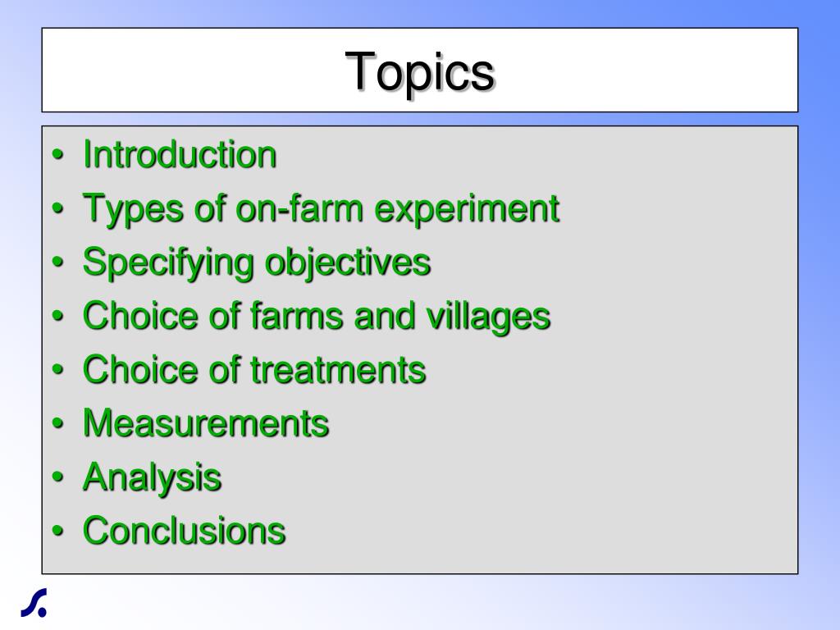Screen dimensions: 840x630
Task: Click the bullet before Choice of treatments
Action: (58, 370)
